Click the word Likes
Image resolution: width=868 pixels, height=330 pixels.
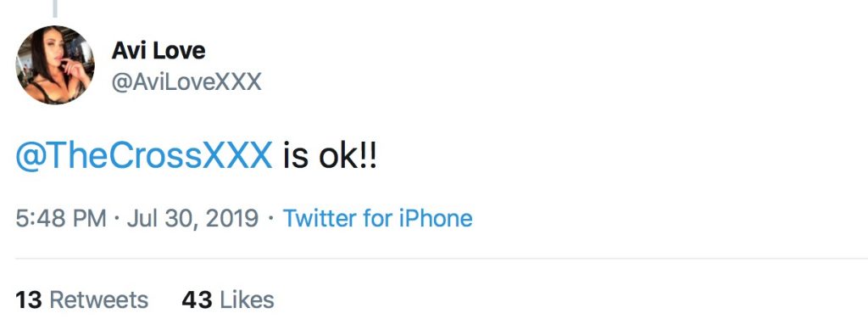pos(247,300)
